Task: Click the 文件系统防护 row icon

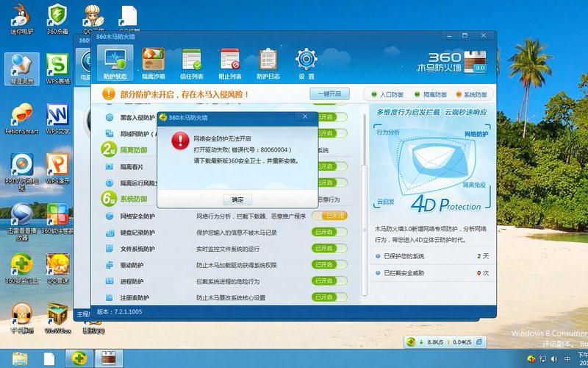Action: 110,249
